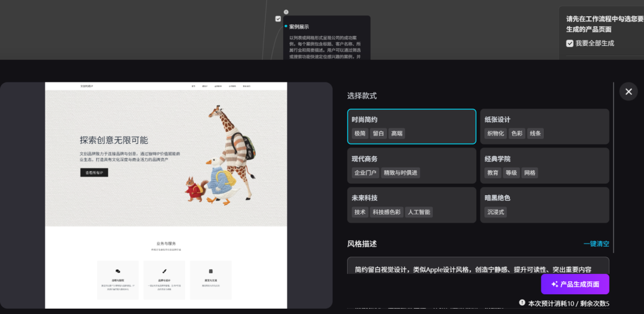Click the brush icon in 品牌与设计 card
644x314 pixels.
(x=165, y=271)
